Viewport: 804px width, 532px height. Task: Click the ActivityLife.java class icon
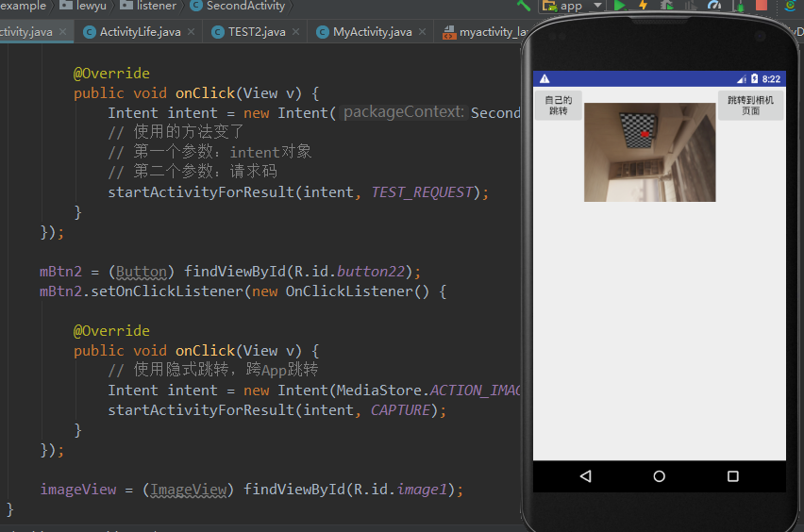(x=90, y=32)
